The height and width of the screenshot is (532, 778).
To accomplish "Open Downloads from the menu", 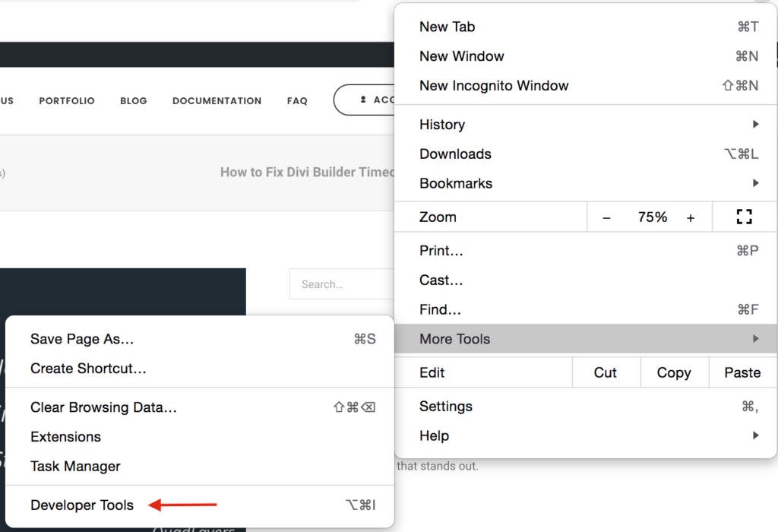I will (586, 154).
